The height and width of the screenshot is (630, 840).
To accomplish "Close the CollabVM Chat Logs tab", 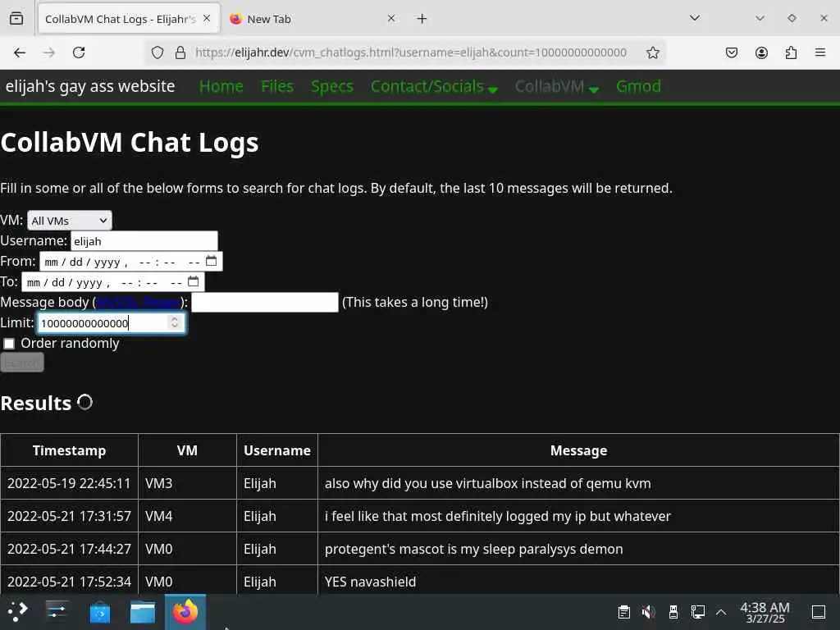I will pyautogui.click(x=207, y=18).
